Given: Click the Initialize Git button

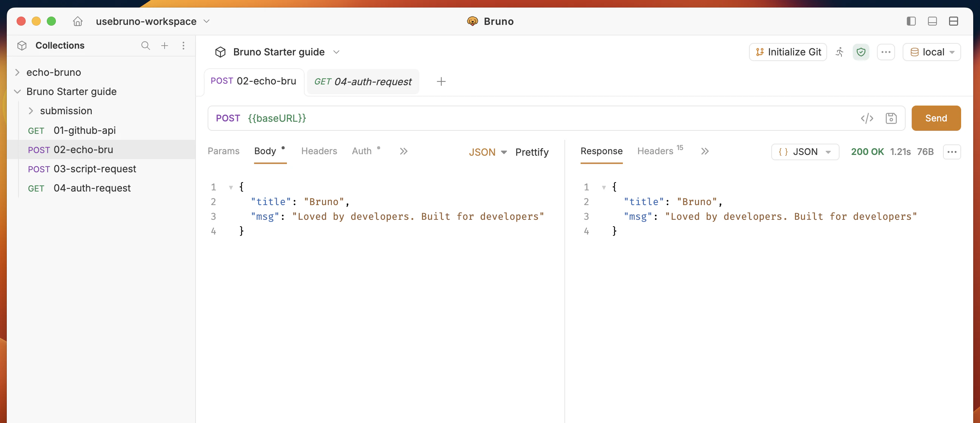Looking at the screenshot, I should 788,52.
